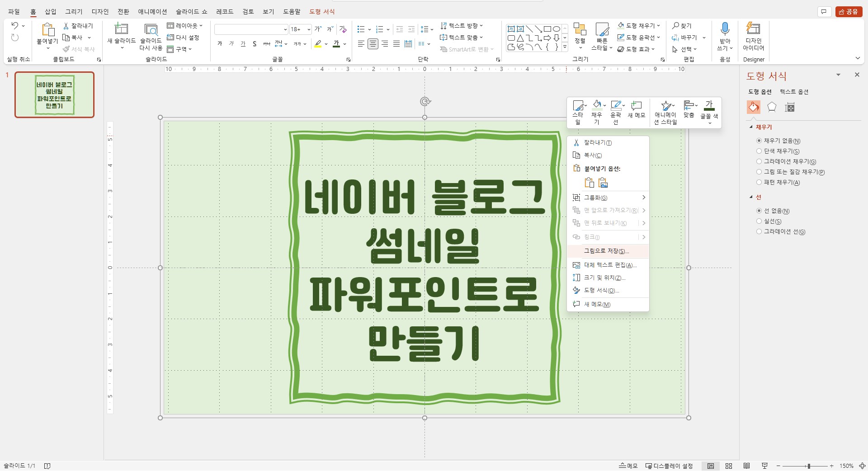Screen dimensions: 868x471
Task: Open Shape Outline (도형 윤곽선) dropdown
Action: 639,38
